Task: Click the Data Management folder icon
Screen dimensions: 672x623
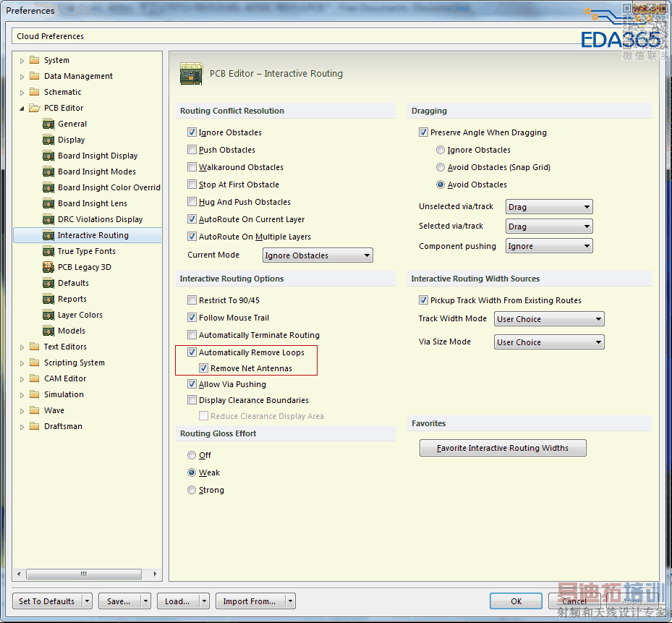Action: [x=34, y=76]
